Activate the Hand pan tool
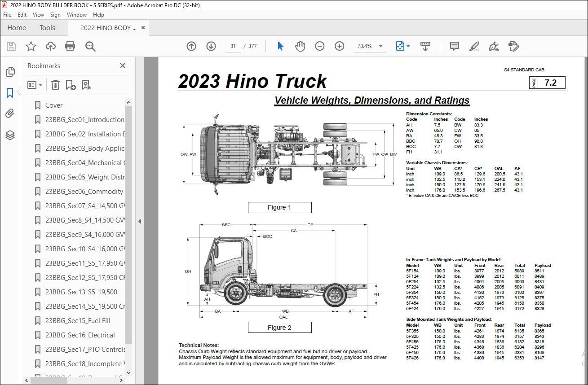This screenshot has width=588, height=385. point(300,46)
